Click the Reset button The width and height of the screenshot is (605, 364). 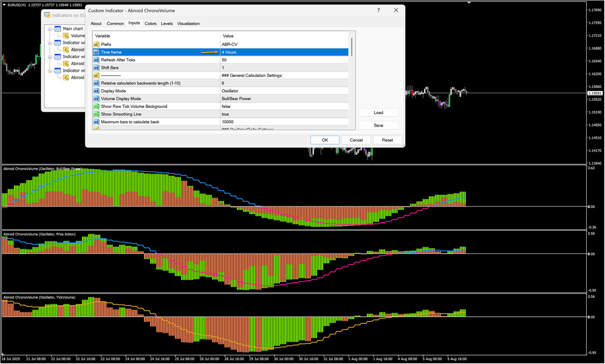[x=387, y=140]
